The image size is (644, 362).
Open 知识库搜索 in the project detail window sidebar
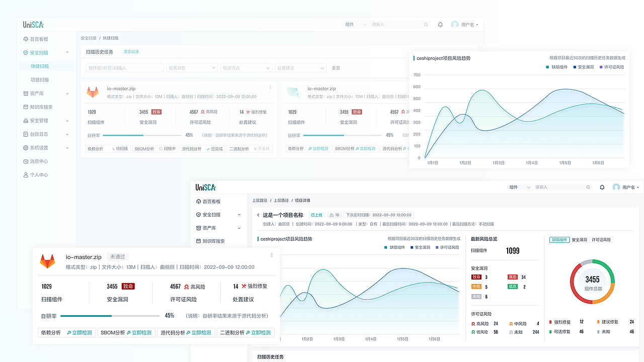[x=210, y=241]
